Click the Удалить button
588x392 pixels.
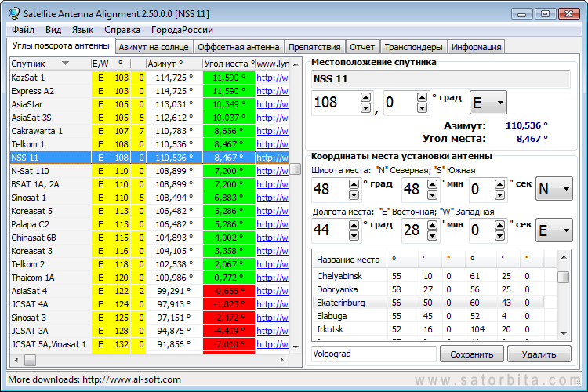(539, 354)
